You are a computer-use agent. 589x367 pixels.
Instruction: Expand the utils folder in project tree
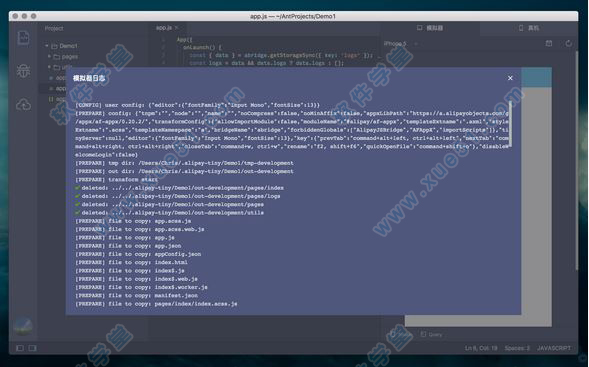49,67
